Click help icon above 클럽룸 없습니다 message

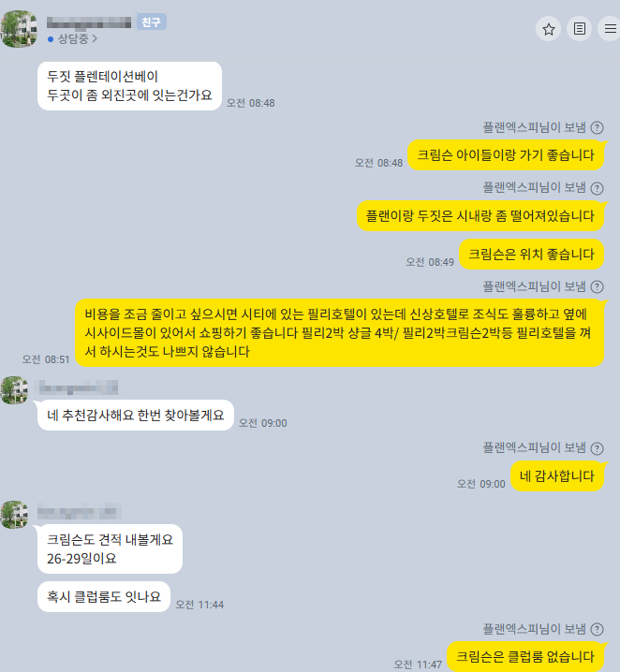pyautogui.click(x=597, y=629)
